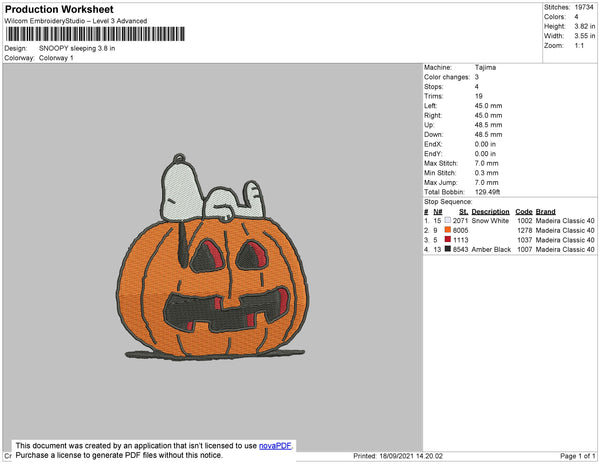600x464 pixels.
Task: Click the red 1113 thread swatch
Action: 448,239
